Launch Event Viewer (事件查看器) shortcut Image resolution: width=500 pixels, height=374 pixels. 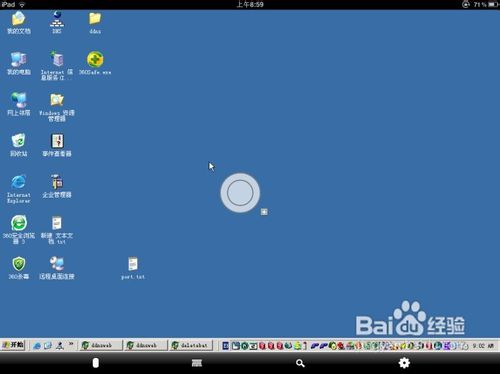click(57, 145)
